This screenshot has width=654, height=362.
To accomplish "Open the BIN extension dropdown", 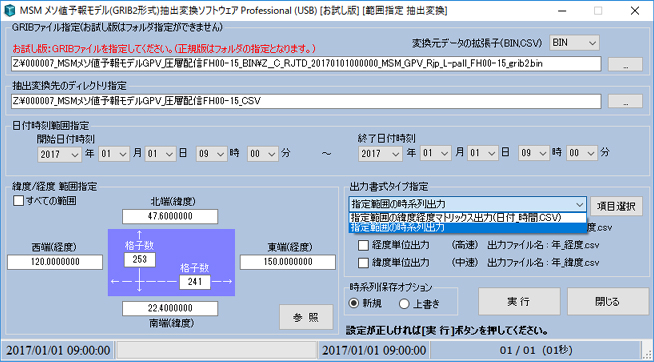I will pos(574,42).
